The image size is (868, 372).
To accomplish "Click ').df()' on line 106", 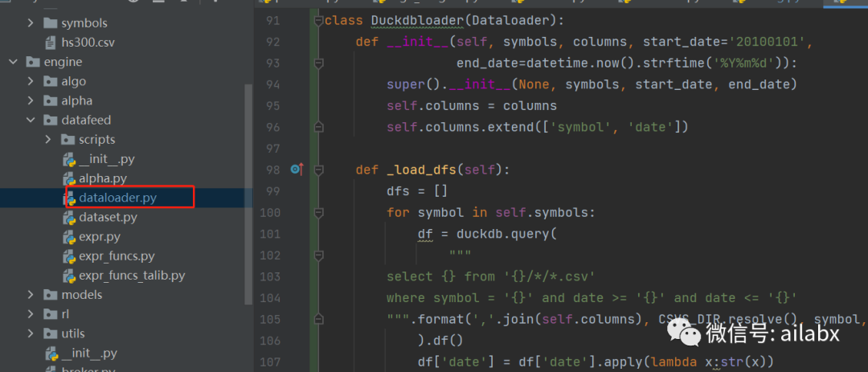I will (x=440, y=340).
